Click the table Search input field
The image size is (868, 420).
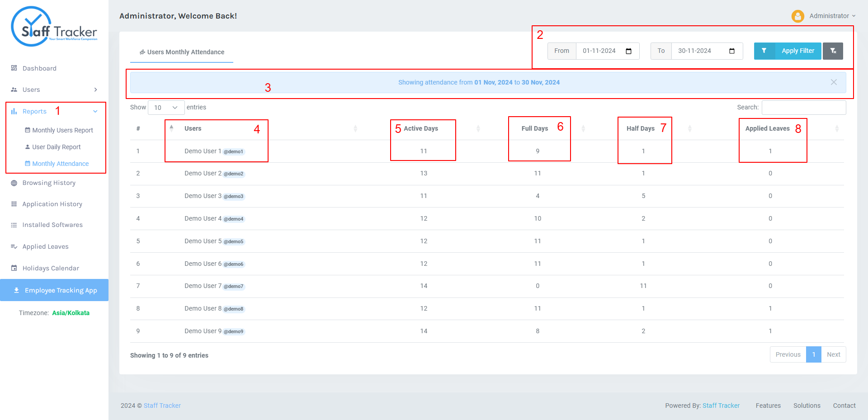tap(804, 108)
